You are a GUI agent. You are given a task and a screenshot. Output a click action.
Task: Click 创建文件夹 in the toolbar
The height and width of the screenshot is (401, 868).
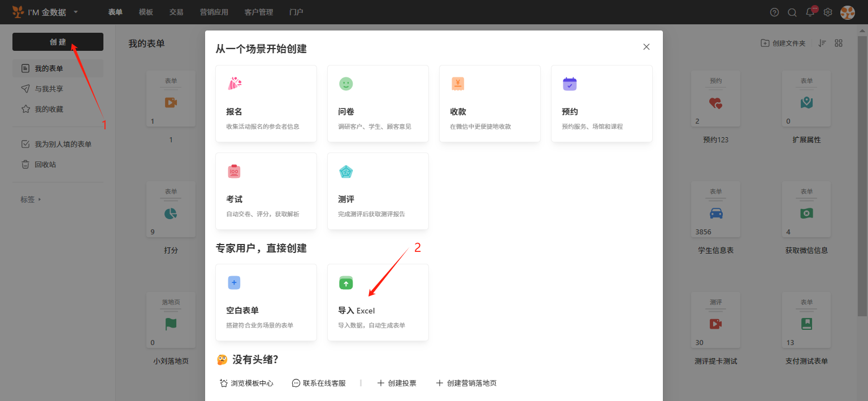pyautogui.click(x=783, y=43)
